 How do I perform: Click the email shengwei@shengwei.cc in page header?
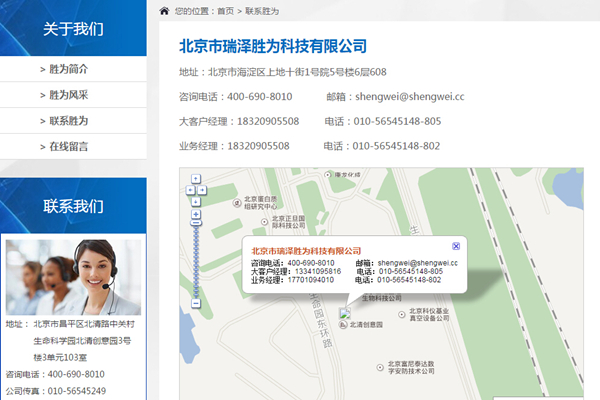click(409, 96)
